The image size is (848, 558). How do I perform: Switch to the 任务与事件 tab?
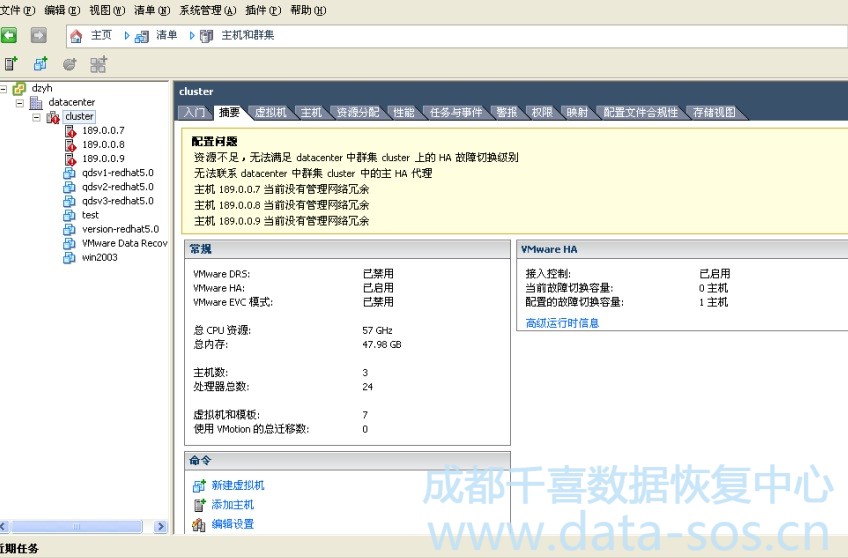pos(455,112)
